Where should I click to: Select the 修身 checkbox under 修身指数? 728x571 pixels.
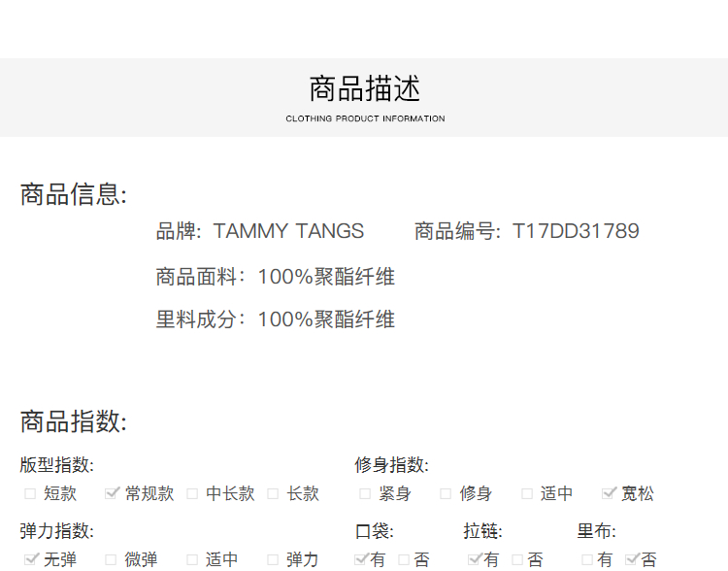click(446, 493)
